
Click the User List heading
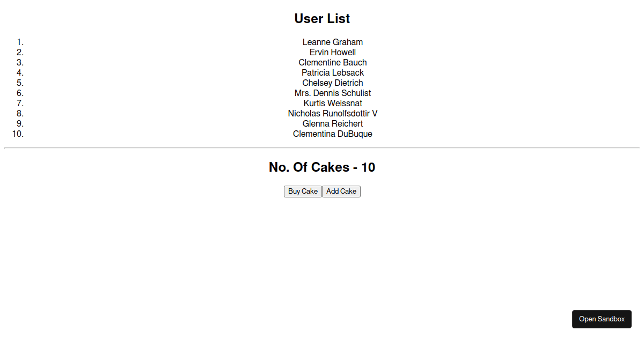point(321,18)
